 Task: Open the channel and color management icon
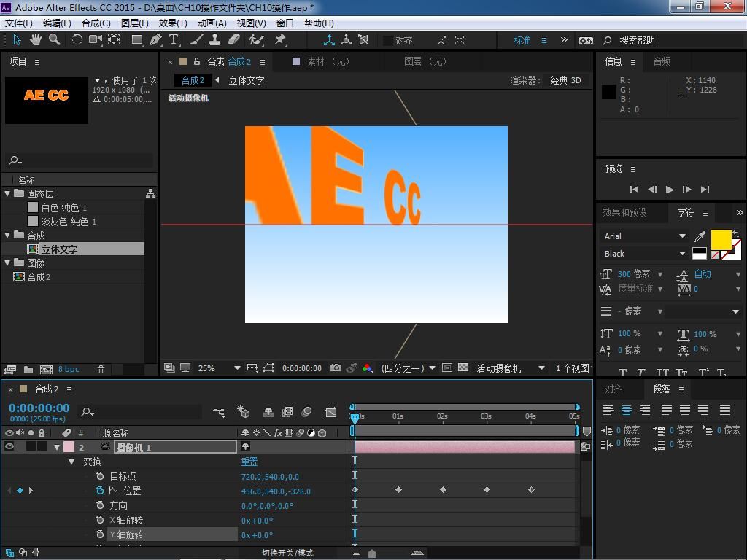point(367,367)
